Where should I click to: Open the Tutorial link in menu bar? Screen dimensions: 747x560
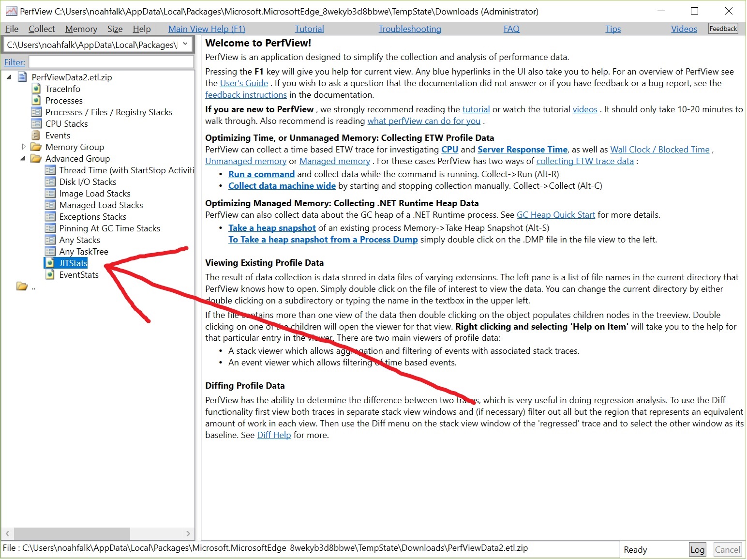309,29
